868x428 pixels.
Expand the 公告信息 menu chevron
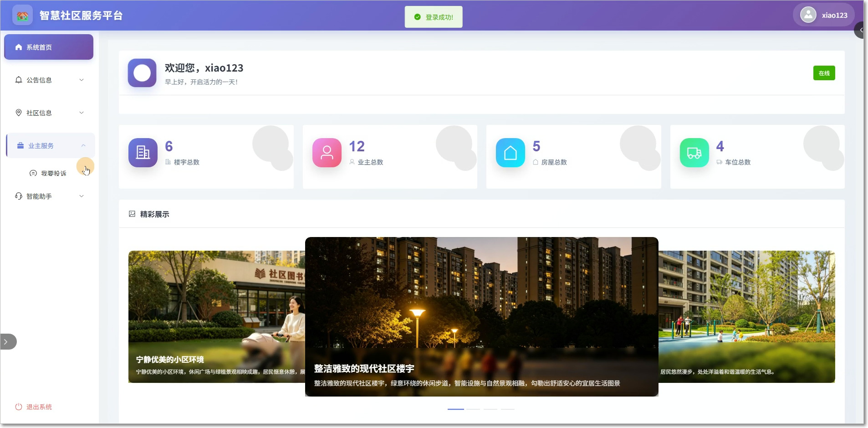coord(82,80)
